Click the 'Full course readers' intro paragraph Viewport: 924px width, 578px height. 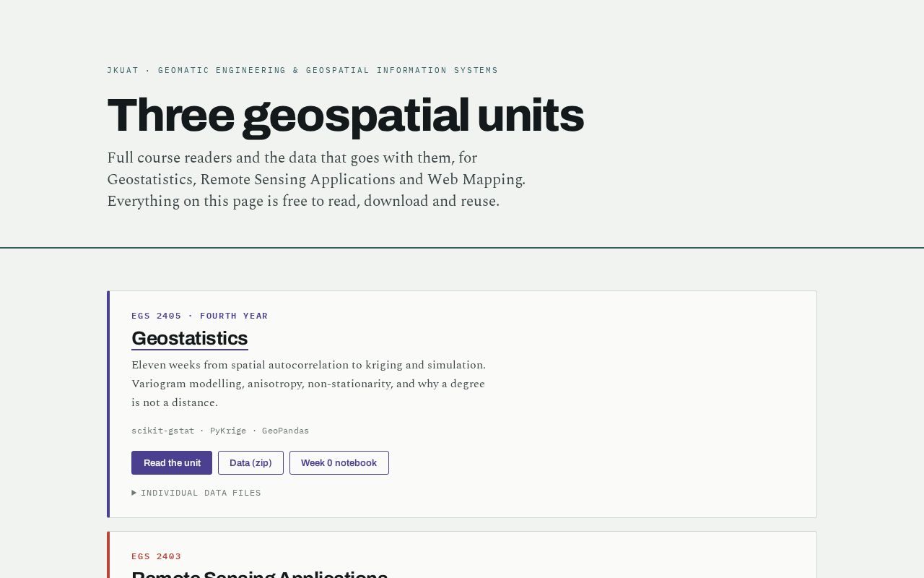(x=316, y=179)
